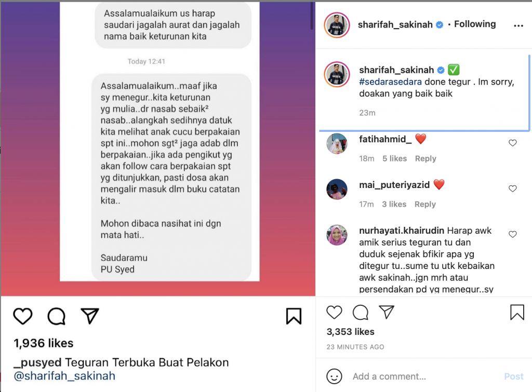Reply to fatihahmid_'s comment
The width and height of the screenshot is (532, 392).
(425, 158)
